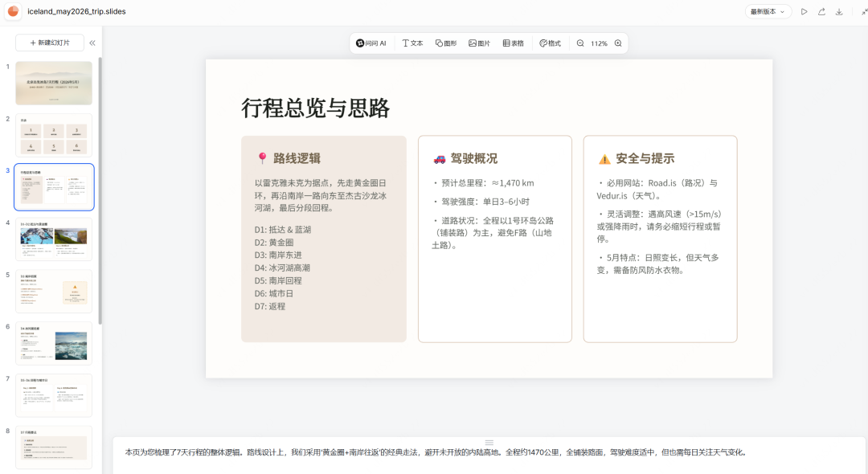Zoom out with the magnifier minus icon

click(x=580, y=43)
